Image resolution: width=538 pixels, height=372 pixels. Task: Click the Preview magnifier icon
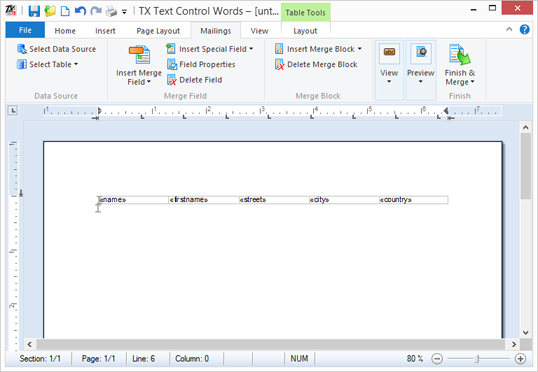(x=421, y=53)
